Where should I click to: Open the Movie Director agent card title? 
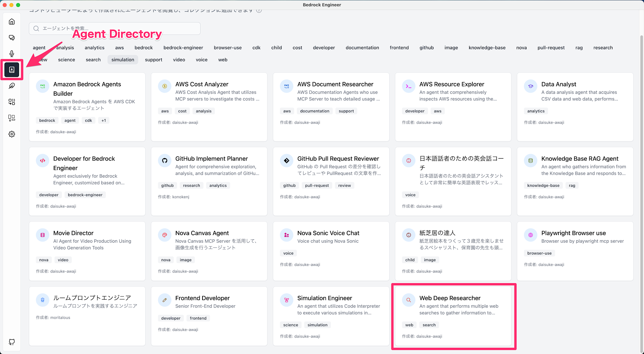pos(73,233)
